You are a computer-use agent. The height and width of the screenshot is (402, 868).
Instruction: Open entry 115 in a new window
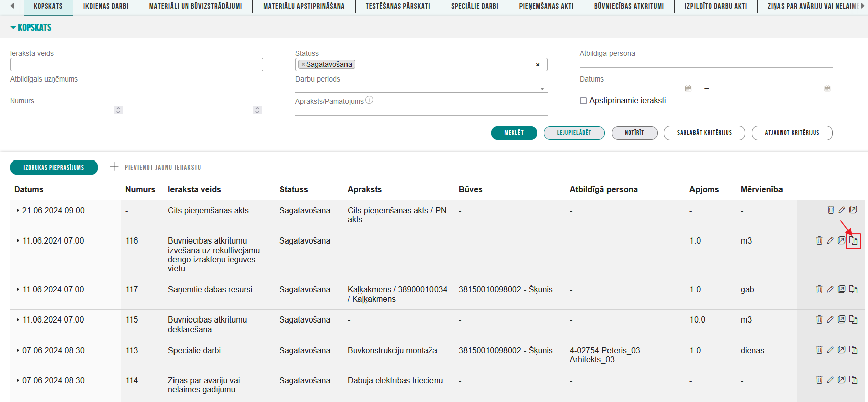[x=841, y=319]
